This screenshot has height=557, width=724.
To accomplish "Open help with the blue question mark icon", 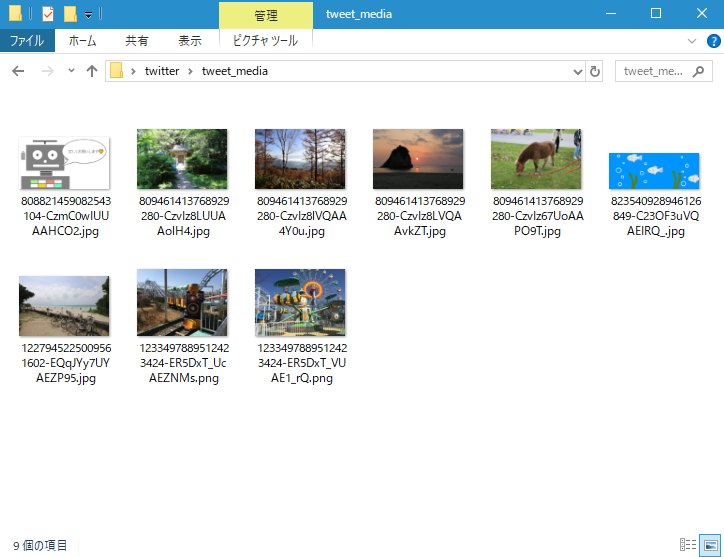I will [x=713, y=41].
